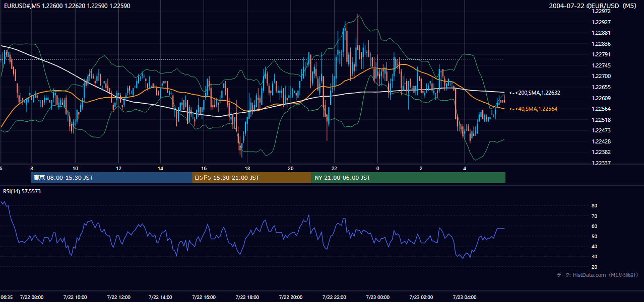
Task: Click the 06:35 bottom time label
Action: (7, 297)
